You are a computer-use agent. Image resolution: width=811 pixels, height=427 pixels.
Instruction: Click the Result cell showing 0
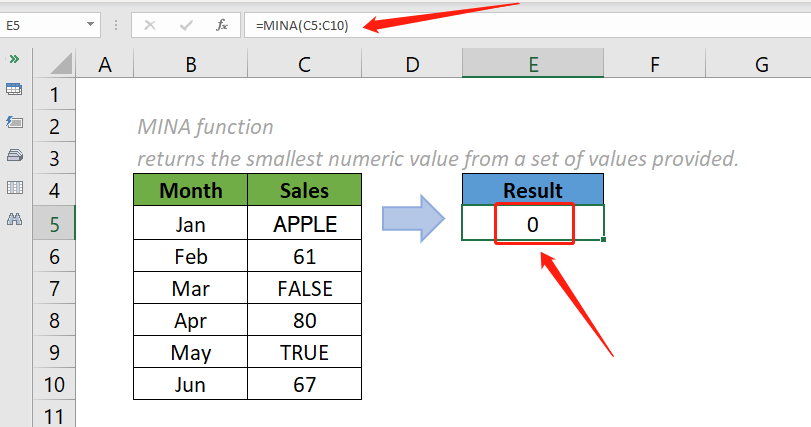(533, 224)
